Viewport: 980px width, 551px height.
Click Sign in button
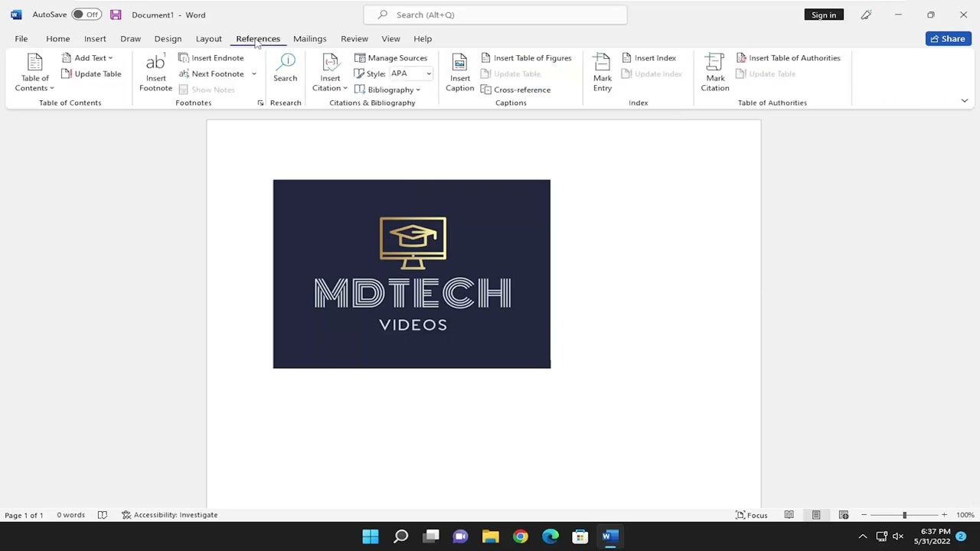[x=824, y=15]
